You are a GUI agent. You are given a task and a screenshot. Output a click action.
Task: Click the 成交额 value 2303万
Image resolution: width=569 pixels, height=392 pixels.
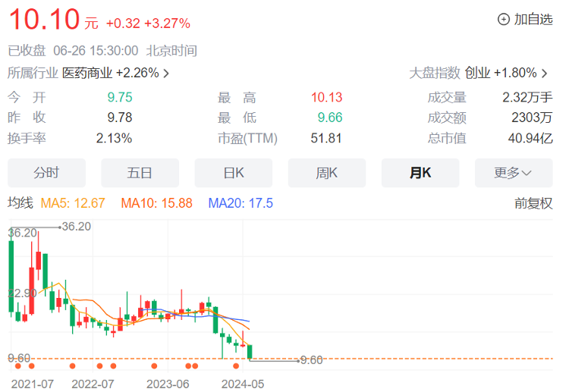[532, 118]
